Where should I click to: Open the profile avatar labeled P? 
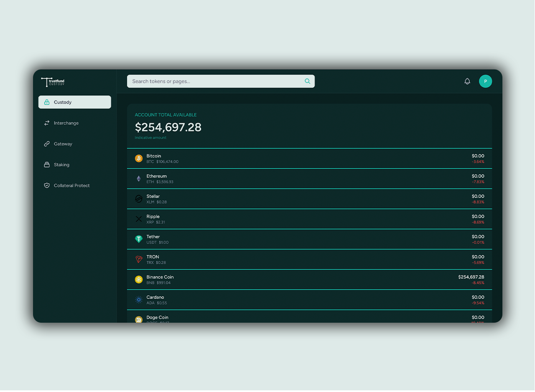(x=485, y=81)
